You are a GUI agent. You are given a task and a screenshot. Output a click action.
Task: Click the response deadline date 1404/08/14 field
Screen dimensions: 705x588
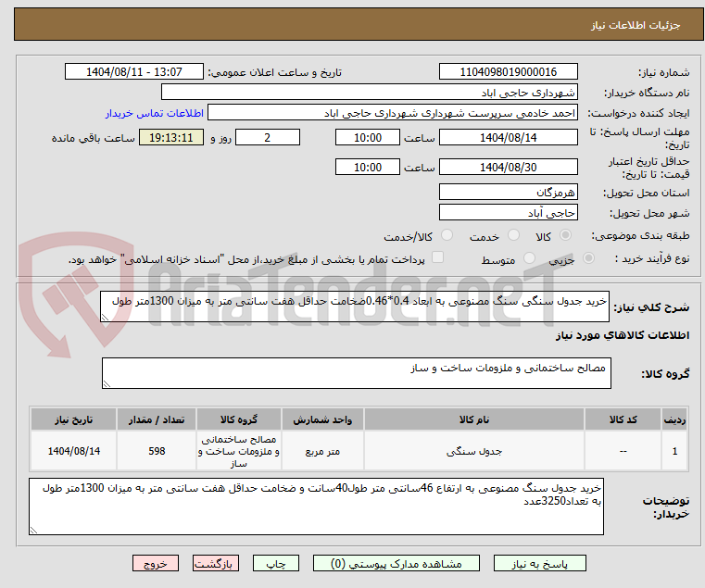tap(508, 137)
